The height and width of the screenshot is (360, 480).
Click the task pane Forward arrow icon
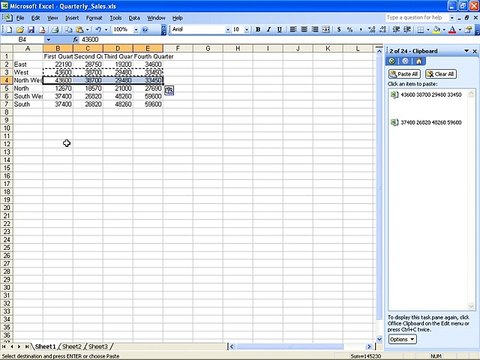click(405, 61)
